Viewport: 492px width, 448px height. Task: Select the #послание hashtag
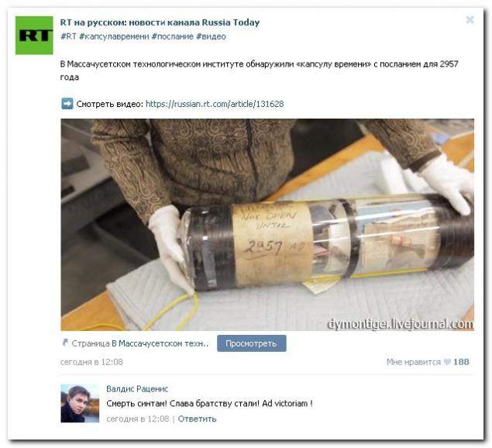point(173,36)
